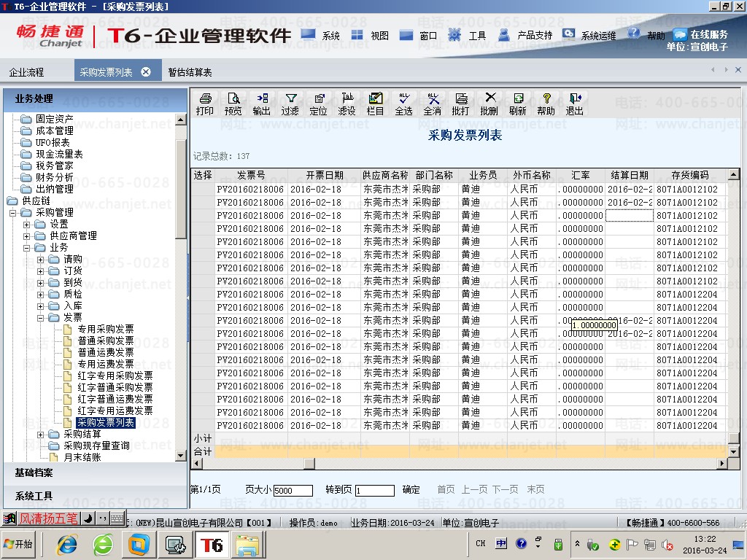Click the table's vertical scrollbar up arrow
The height and width of the screenshot is (560, 747).
[734, 175]
